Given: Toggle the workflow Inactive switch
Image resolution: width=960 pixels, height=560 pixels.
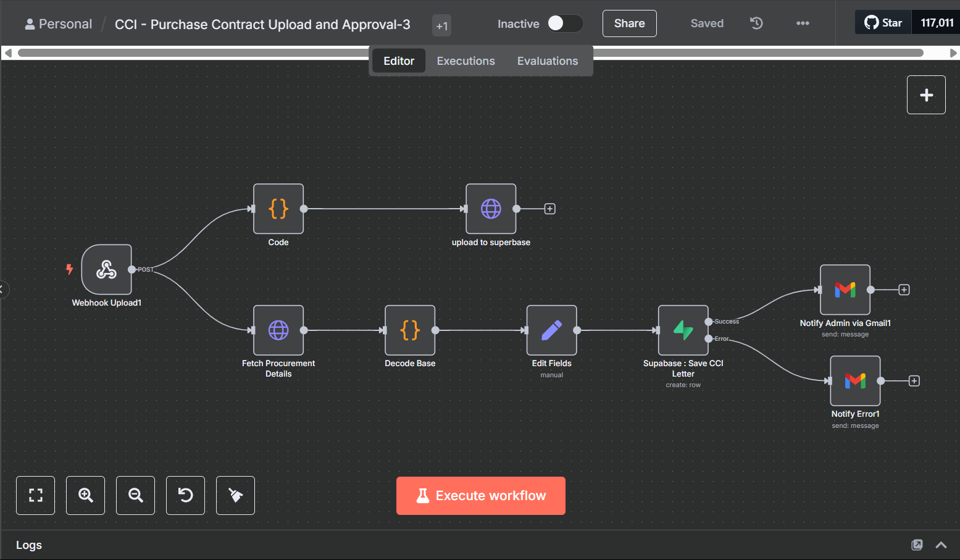Looking at the screenshot, I should click(x=564, y=23).
